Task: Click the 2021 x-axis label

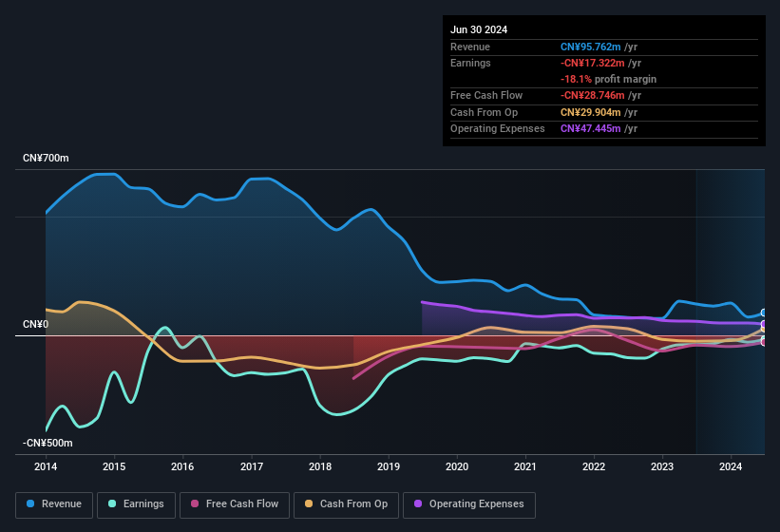Action: (525, 466)
